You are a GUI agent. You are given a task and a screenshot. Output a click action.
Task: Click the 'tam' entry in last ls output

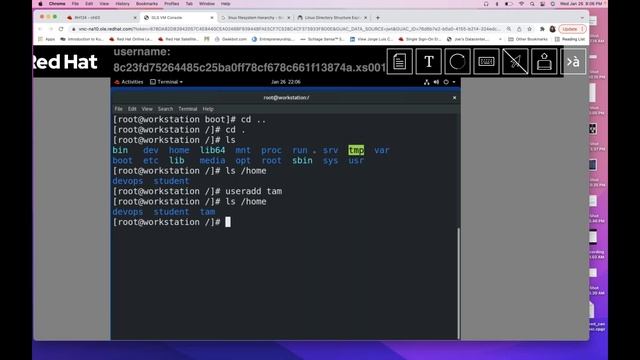[207, 212]
